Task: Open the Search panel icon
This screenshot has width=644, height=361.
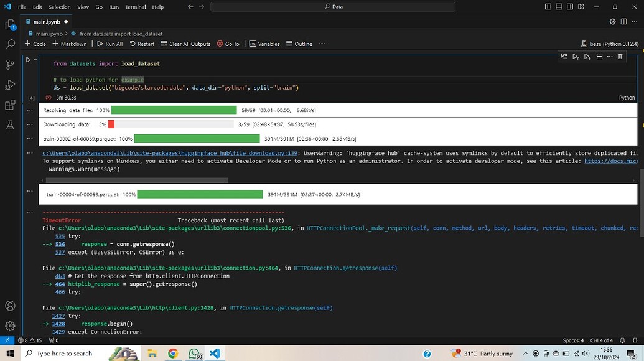Action: pos(9,44)
